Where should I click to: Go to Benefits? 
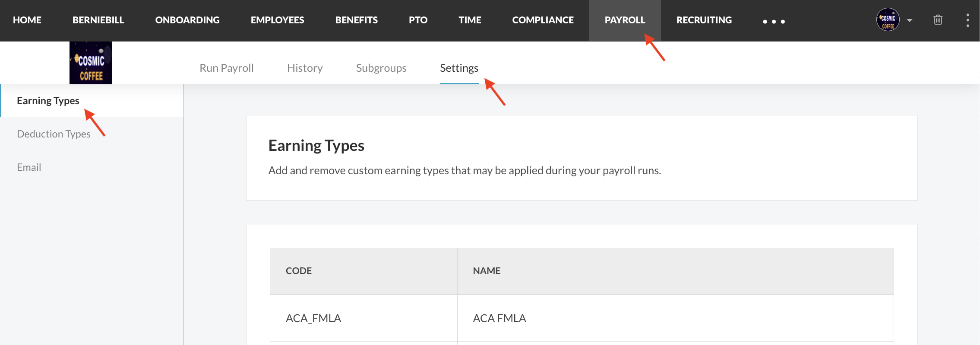pyautogui.click(x=356, y=20)
